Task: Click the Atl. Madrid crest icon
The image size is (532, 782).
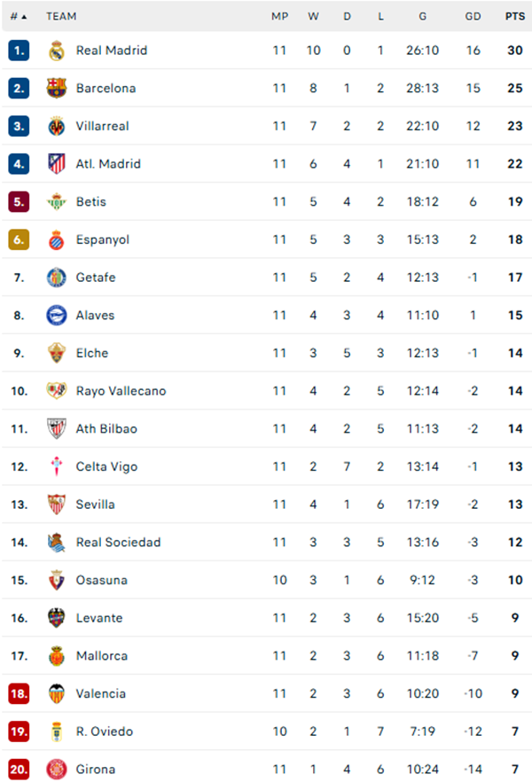Action: pyautogui.click(x=53, y=163)
